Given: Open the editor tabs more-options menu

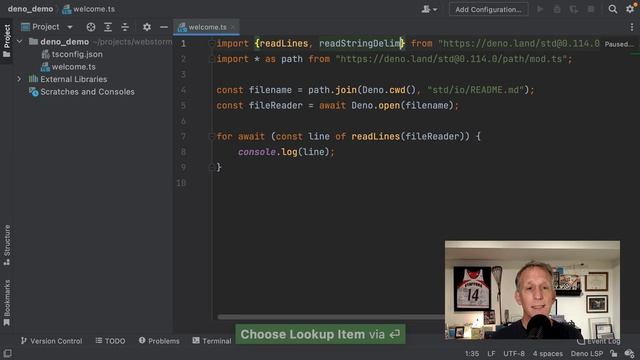Looking at the screenshot, I should pyautogui.click(x=632, y=27).
